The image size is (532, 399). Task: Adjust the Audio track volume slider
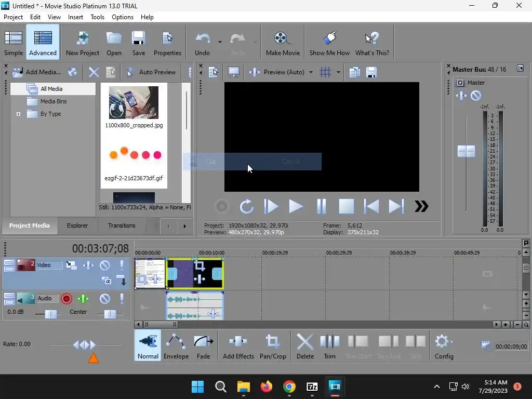point(51,314)
